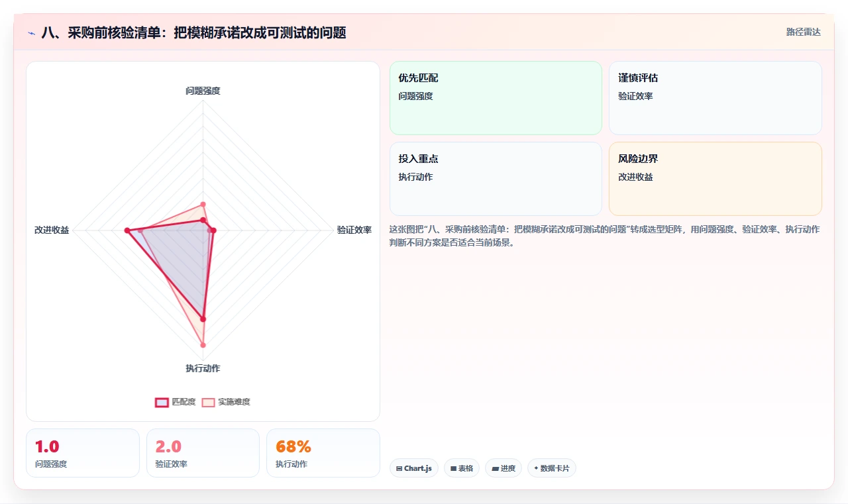
Task: Select the Chart.js tag button
Action: coord(413,468)
